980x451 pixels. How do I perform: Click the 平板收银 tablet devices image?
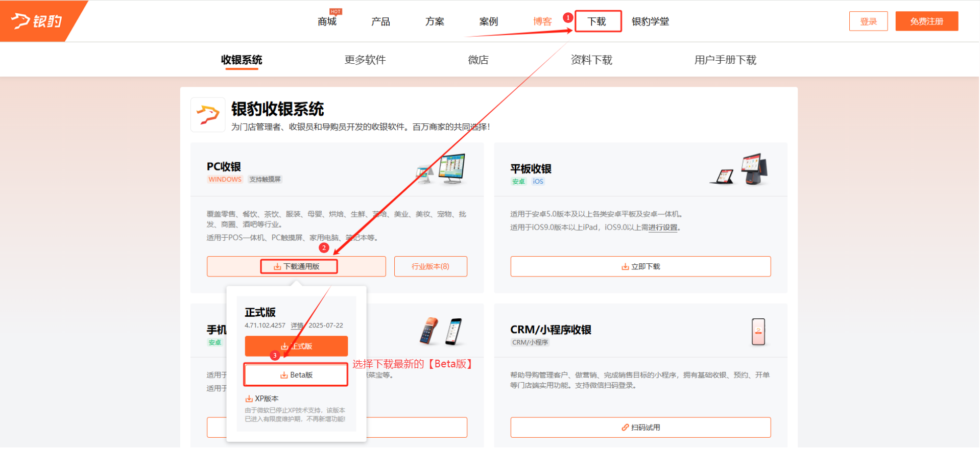click(740, 170)
